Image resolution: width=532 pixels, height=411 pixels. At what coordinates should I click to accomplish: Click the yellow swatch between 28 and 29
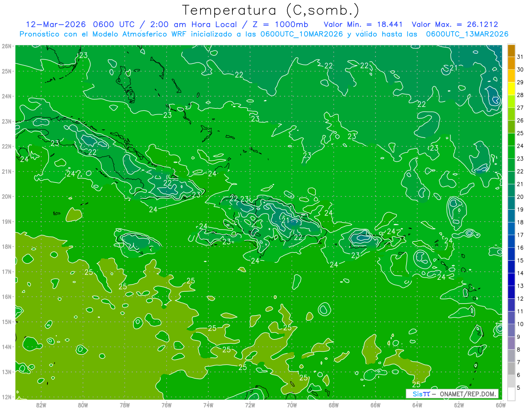coord(511,89)
